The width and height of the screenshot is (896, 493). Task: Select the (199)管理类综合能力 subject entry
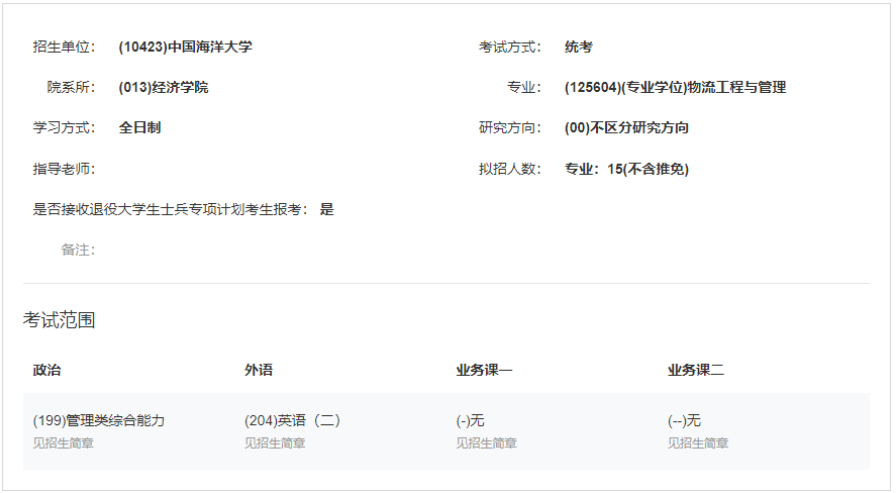click(98, 421)
